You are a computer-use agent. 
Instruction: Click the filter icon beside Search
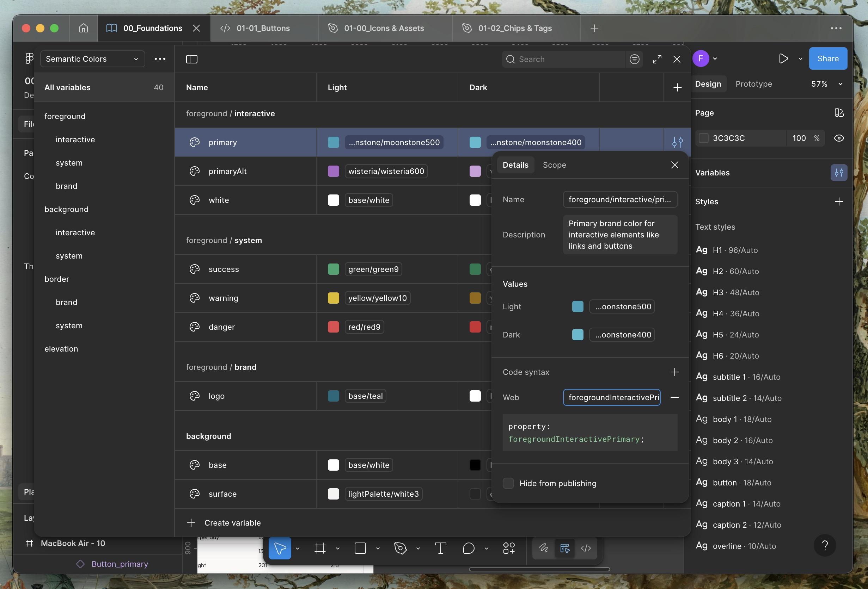coord(634,59)
